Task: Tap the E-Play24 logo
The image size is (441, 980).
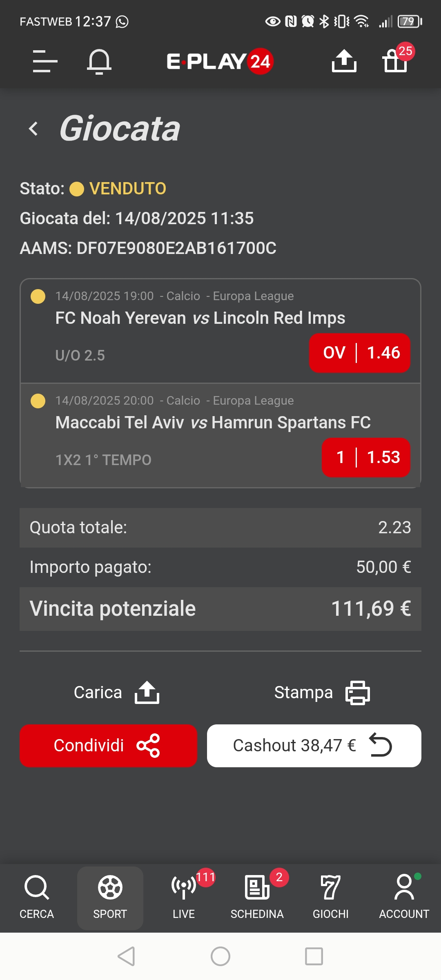Action: [x=220, y=62]
